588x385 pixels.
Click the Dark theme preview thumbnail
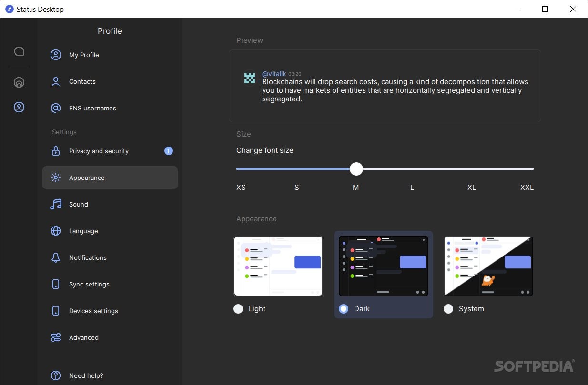pyautogui.click(x=384, y=266)
